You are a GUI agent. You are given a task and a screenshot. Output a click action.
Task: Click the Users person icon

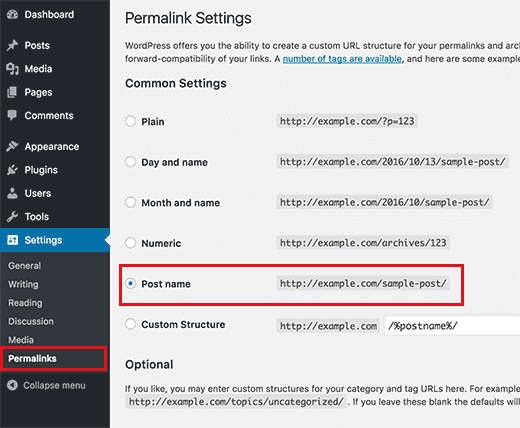coord(12,193)
